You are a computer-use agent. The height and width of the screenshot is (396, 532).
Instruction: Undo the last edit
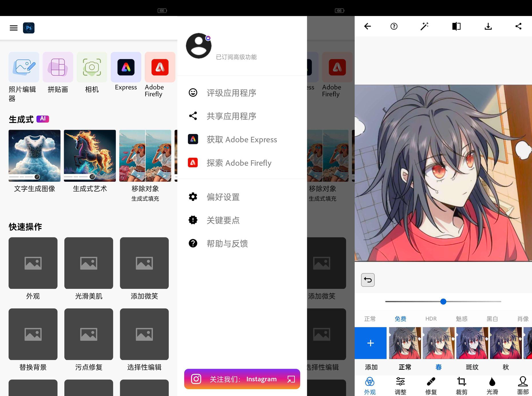click(368, 280)
